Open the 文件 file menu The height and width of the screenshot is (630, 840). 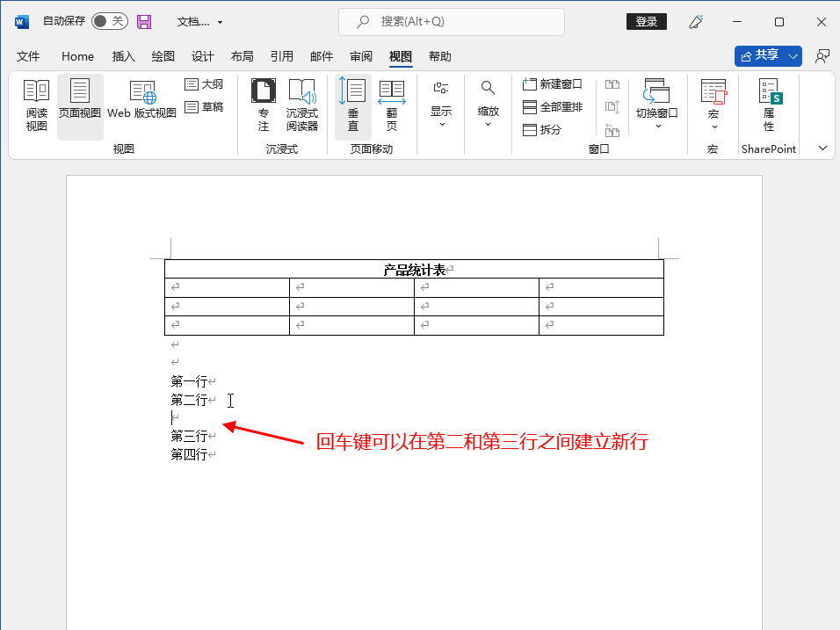pos(28,56)
